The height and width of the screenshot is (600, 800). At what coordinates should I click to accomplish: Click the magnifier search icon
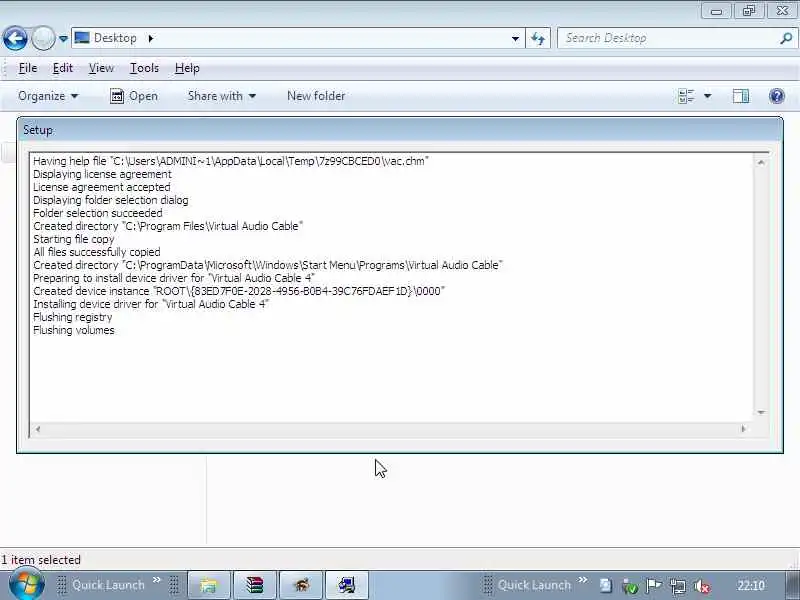pyautogui.click(x=786, y=38)
